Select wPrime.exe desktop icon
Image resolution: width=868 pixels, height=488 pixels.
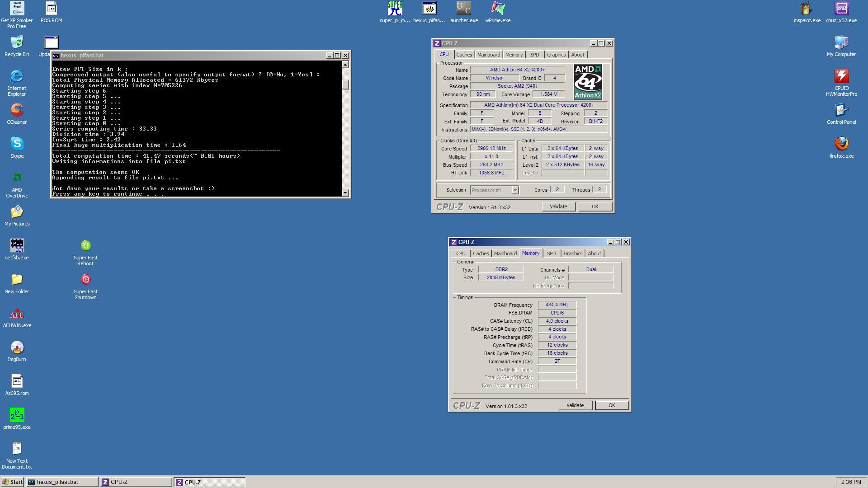[x=498, y=12]
